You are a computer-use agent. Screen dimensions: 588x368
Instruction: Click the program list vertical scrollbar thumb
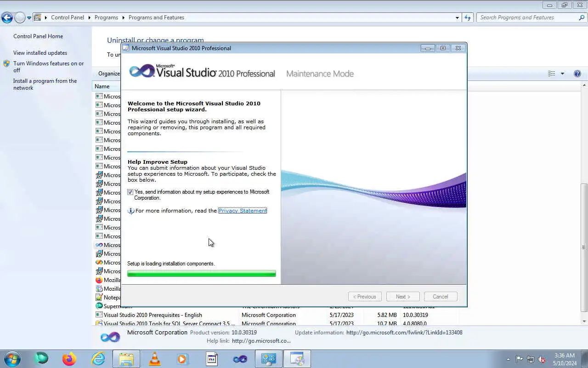[x=584, y=248]
